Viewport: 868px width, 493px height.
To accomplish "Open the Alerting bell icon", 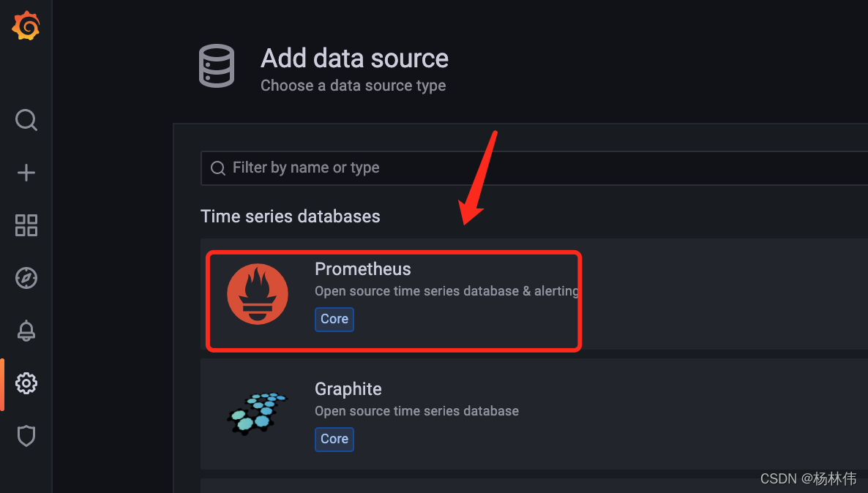I will coord(26,331).
